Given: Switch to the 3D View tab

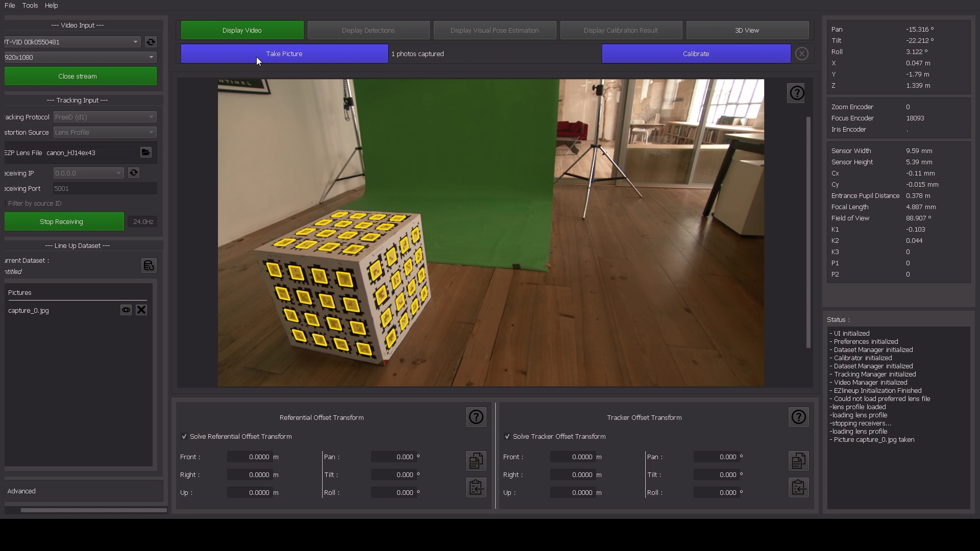Looking at the screenshot, I should 747,30.
